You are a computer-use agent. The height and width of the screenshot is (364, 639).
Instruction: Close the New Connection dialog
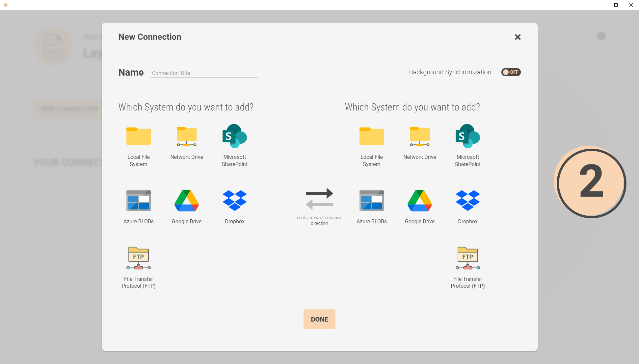point(518,37)
